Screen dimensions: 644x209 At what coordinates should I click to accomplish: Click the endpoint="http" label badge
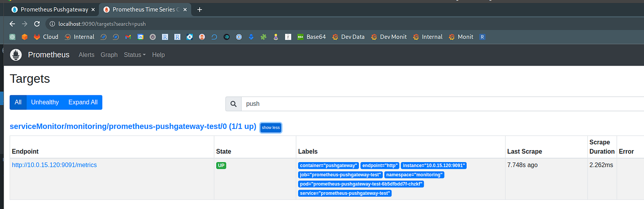(x=380, y=166)
